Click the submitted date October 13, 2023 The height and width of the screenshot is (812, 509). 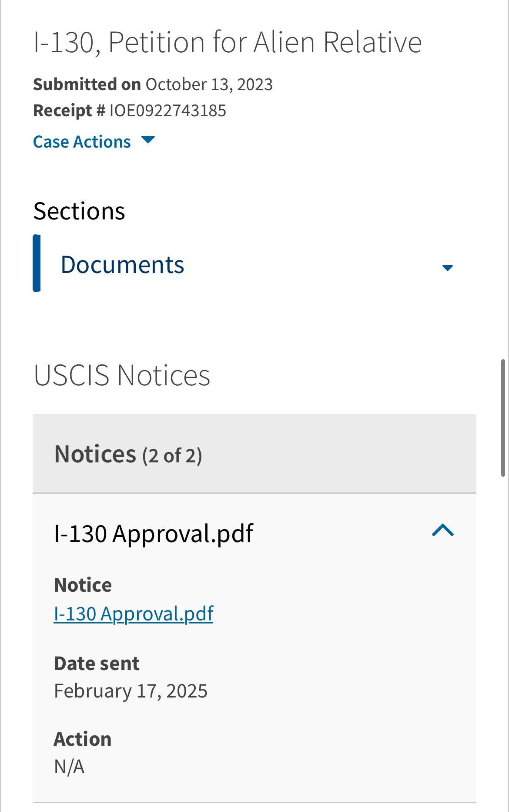click(x=209, y=84)
